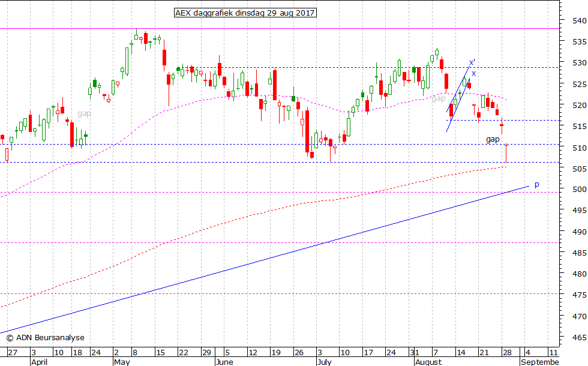Click the blue x' channel label
588x366 pixels.
pyautogui.click(x=473, y=62)
